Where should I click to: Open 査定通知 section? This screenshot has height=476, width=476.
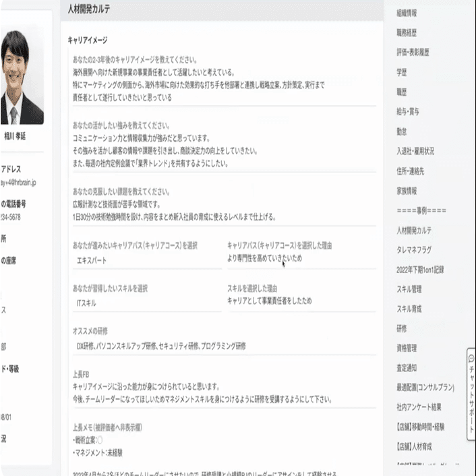point(407,368)
